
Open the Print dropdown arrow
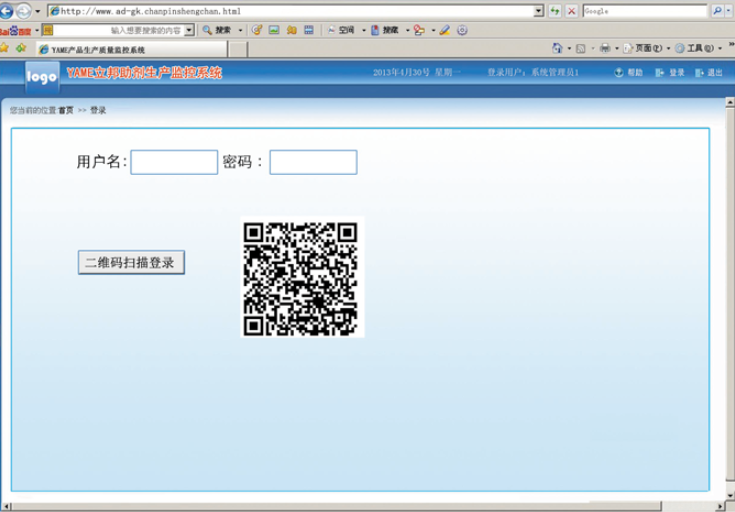[617, 48]
